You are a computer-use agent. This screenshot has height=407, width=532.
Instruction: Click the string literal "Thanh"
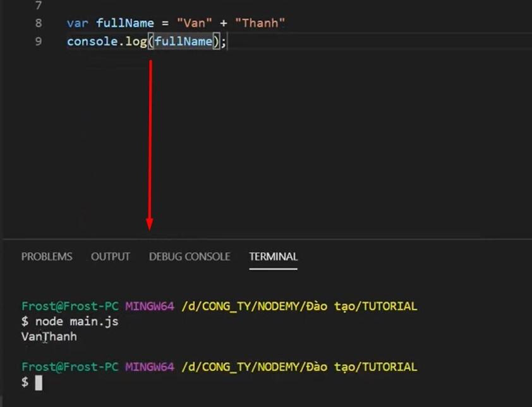[261, 23]
